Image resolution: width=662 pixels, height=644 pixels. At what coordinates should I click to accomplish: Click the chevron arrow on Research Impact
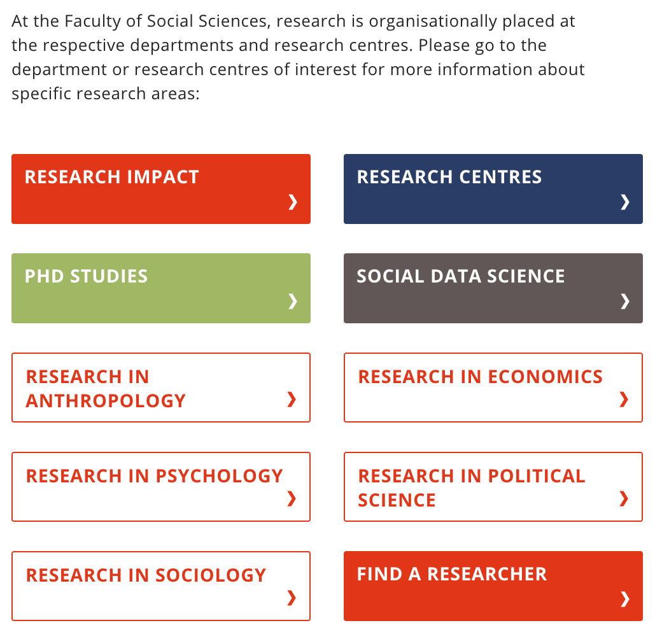tap(293, 202)
